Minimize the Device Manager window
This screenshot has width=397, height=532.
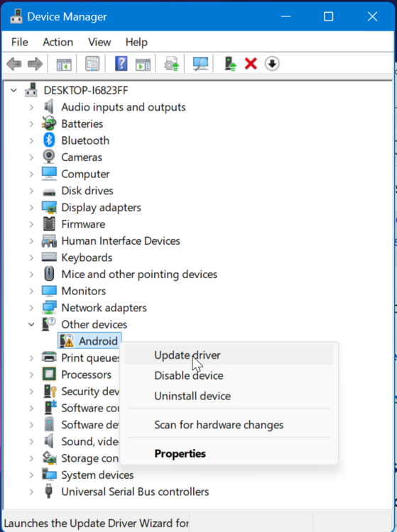(285, 16)
